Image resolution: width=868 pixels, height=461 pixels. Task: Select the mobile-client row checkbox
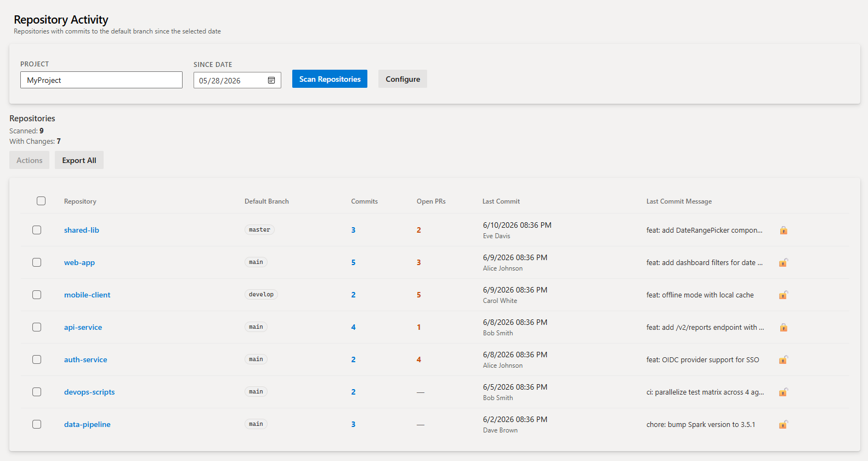point(37,295)
